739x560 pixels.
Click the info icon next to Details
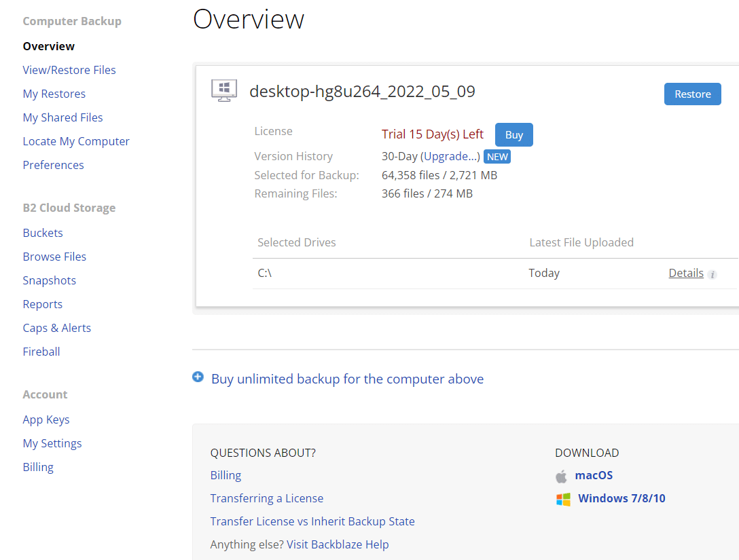[x=712, y=275]
